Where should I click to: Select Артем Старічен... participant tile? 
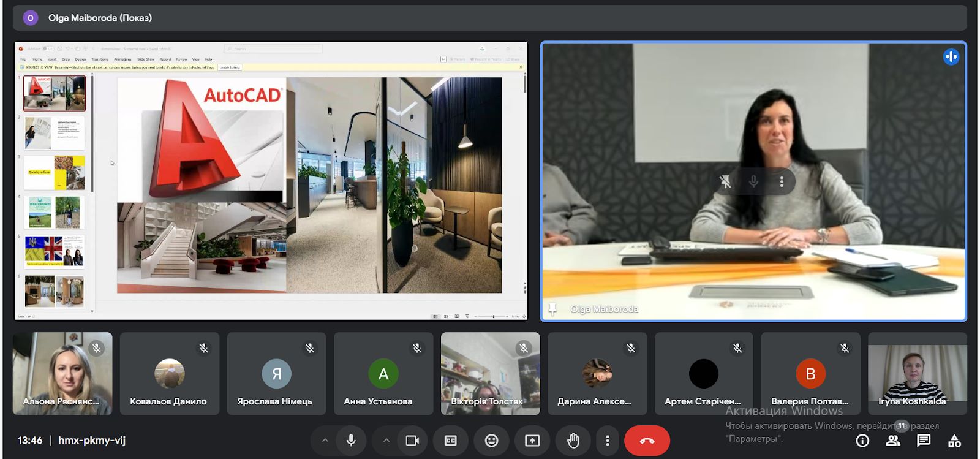tap(704, 374)
